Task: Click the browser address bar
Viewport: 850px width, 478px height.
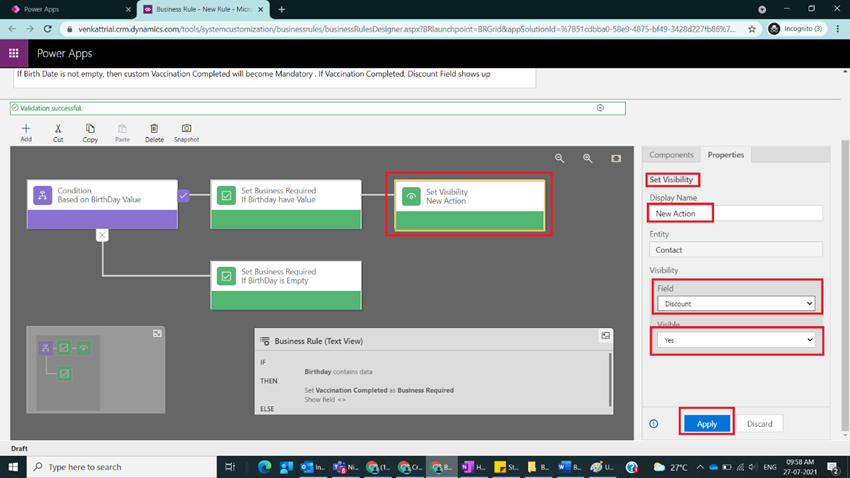Action: point(407,29)
